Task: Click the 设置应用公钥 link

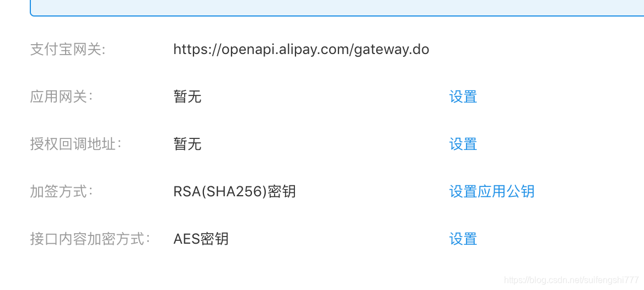Action: [492, 191]
